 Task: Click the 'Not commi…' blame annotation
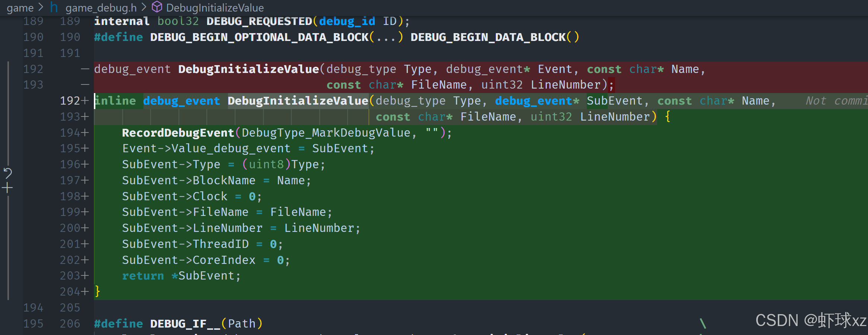click(x=837, y=101)
